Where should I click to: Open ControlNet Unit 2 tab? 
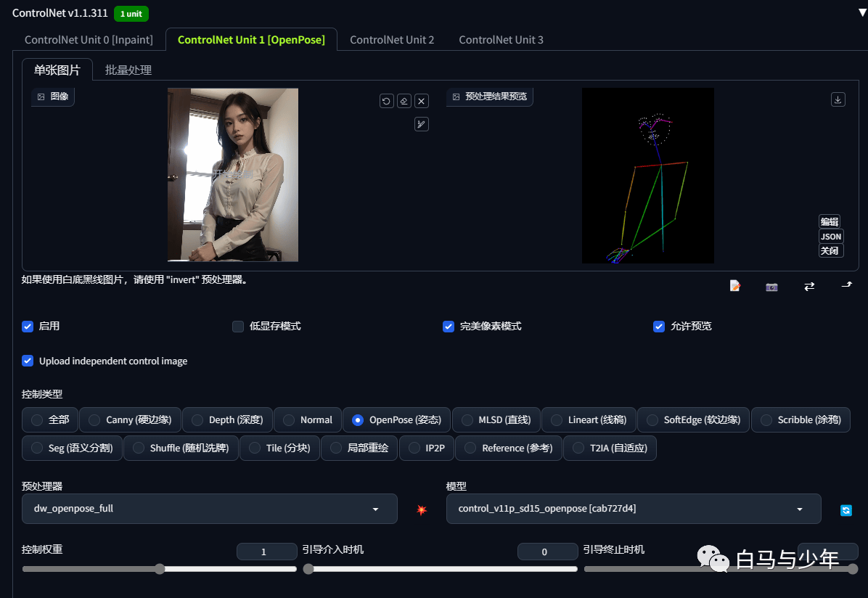(x=392, y=40)
